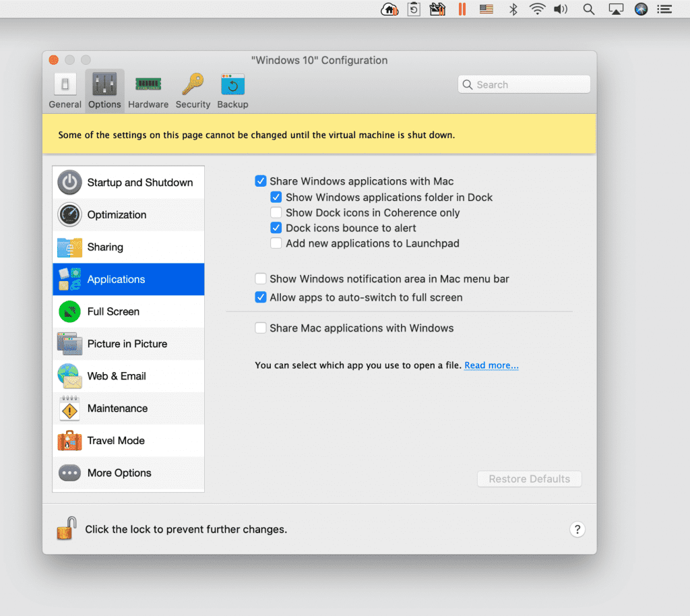Viewport: 690px width, 616px height.
Task: Click the Read more link
Action: click(491, 365)
